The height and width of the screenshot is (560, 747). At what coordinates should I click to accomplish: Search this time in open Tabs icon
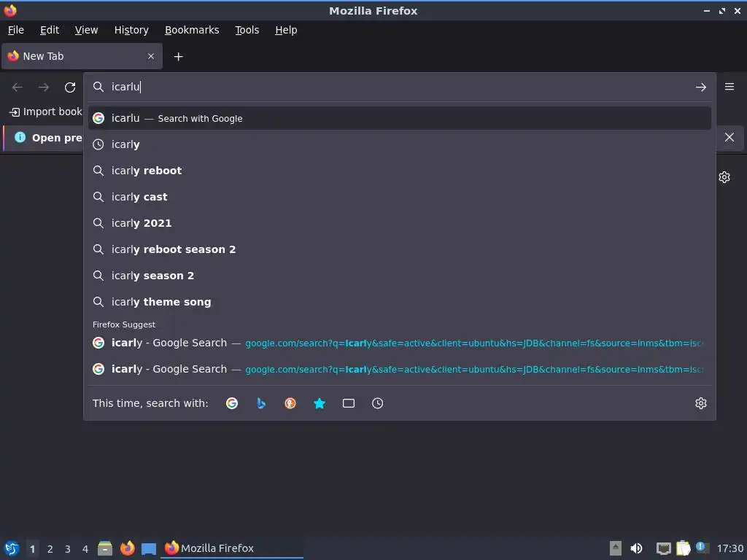coord(348,403)
